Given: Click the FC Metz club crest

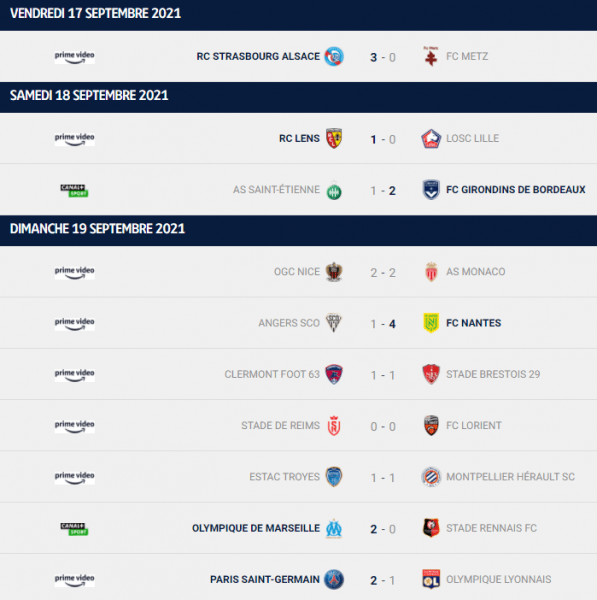Looking at the screenshot, I should (x=431, y=56).
